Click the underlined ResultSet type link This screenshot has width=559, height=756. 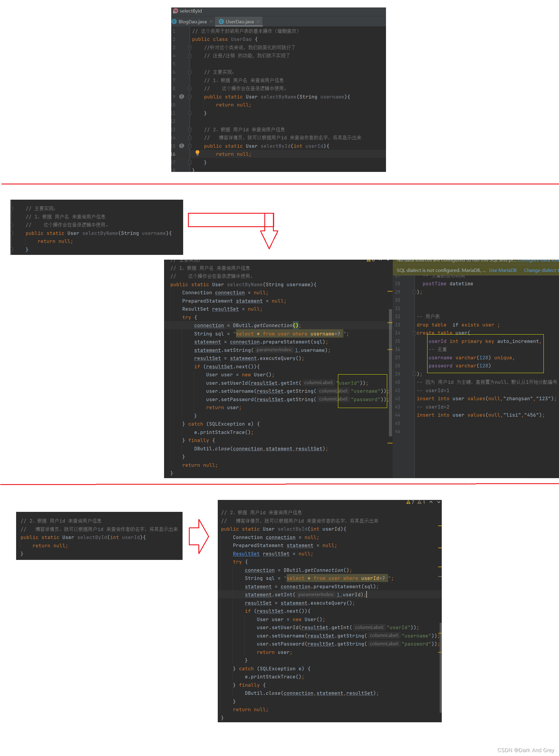point(246,554)
